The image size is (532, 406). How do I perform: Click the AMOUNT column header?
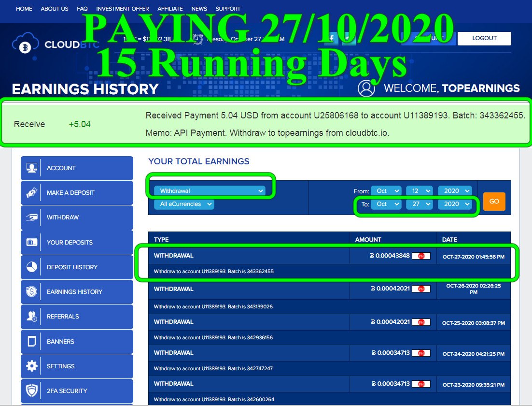(368, 240)
